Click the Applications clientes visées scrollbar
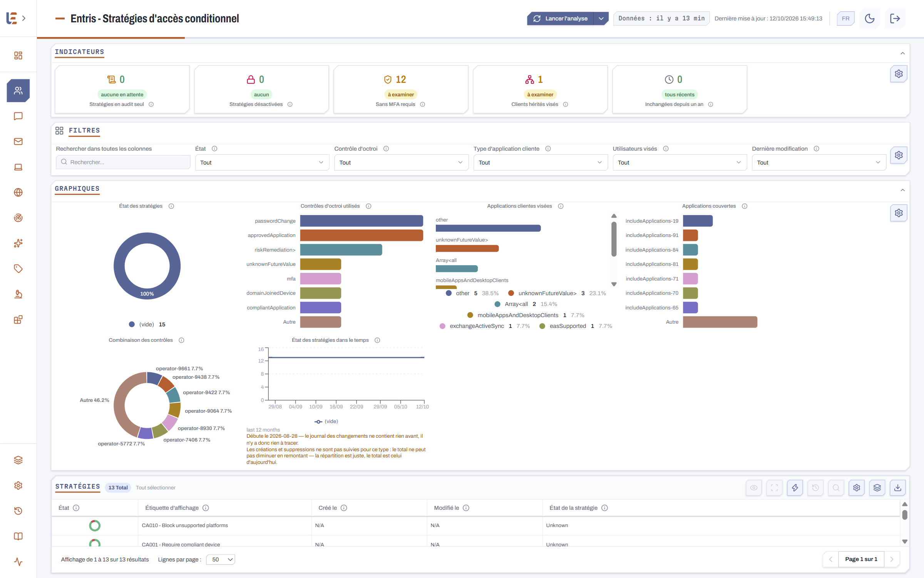This screenshot has height=578, width=924. (614, 239)
